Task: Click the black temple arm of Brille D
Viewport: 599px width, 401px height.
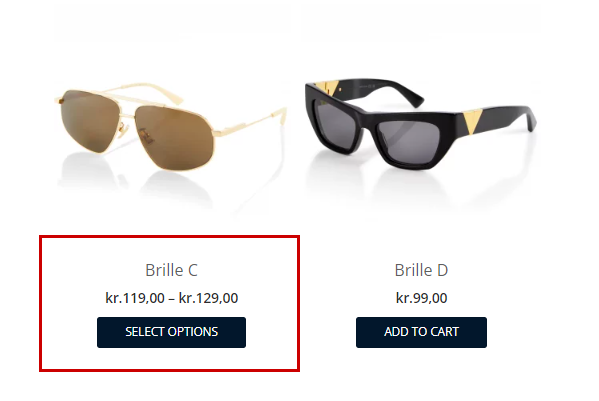Action: click(x=504, y=119)
